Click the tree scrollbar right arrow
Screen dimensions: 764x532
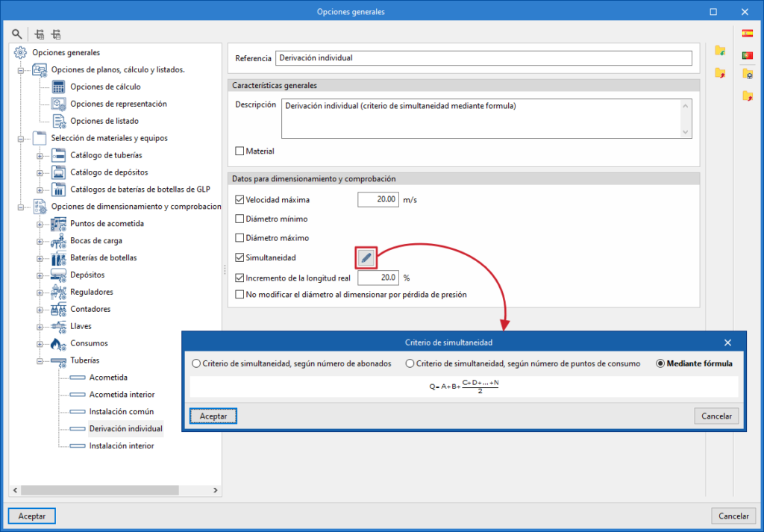click(x=216, y=489)
